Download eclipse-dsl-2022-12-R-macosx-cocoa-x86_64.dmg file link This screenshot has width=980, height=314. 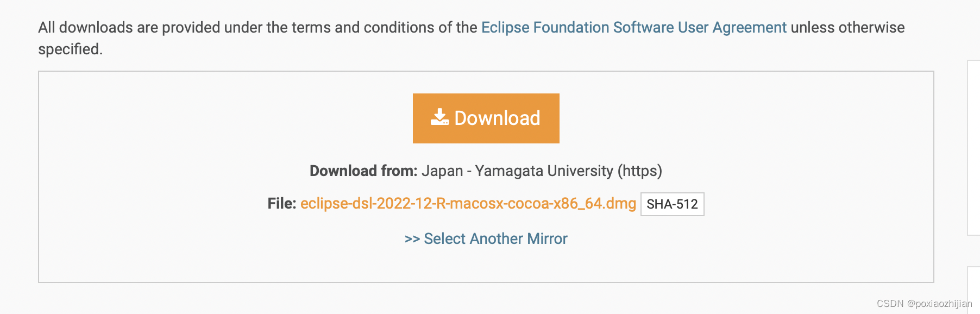coord(468,204)
